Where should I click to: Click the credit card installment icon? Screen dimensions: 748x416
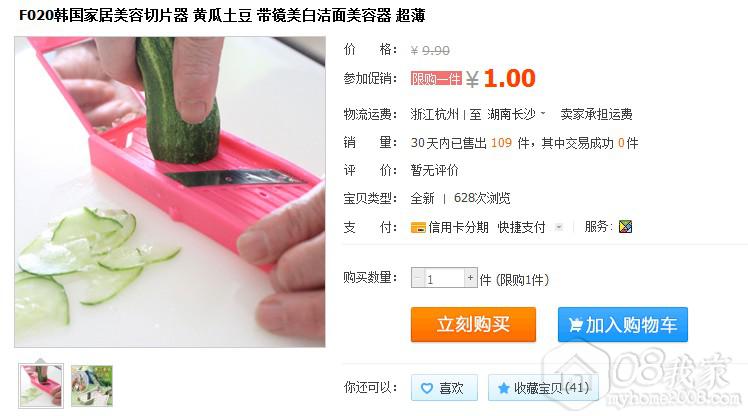(418, 228)
